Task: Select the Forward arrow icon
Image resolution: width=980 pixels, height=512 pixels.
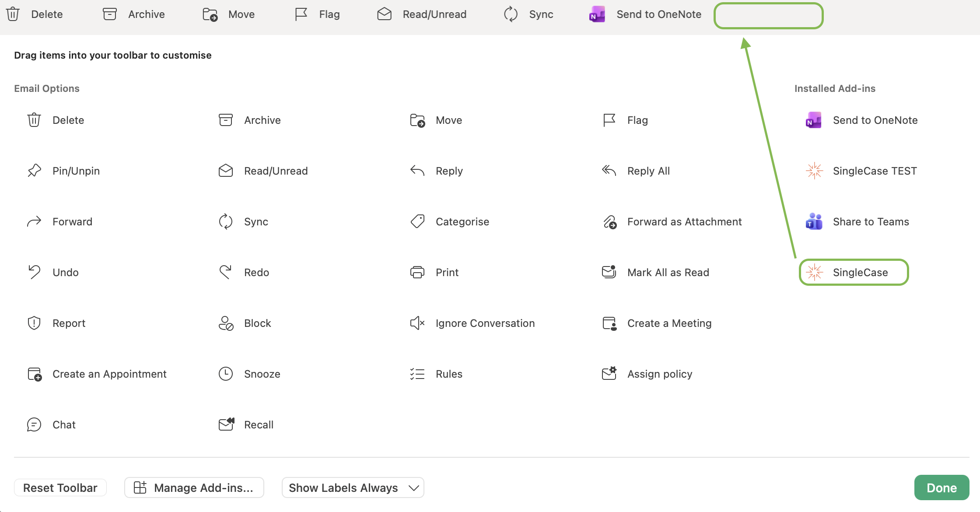Action: click(34, 221)
